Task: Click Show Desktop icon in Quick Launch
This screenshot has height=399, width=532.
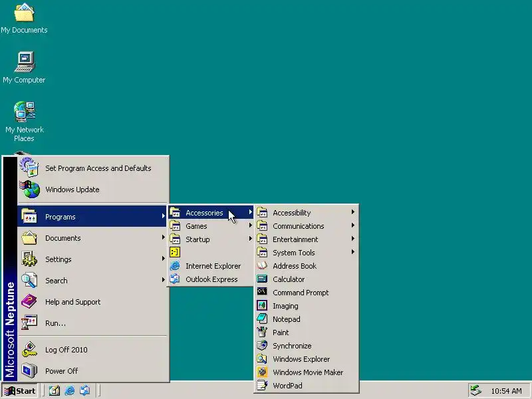Action: click(55, 390)
